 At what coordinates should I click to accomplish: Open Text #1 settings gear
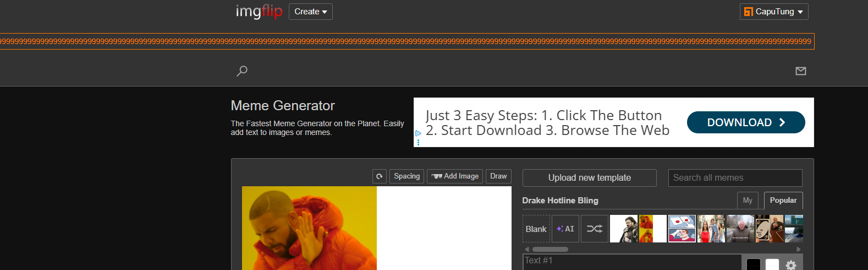coord(791,265)
